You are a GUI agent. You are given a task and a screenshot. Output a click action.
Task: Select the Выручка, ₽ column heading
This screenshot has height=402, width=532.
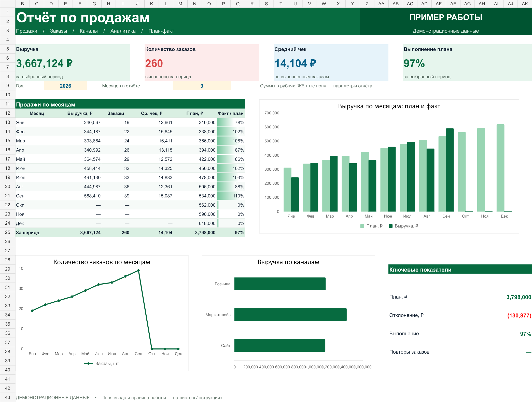click(x=80, y=113)
